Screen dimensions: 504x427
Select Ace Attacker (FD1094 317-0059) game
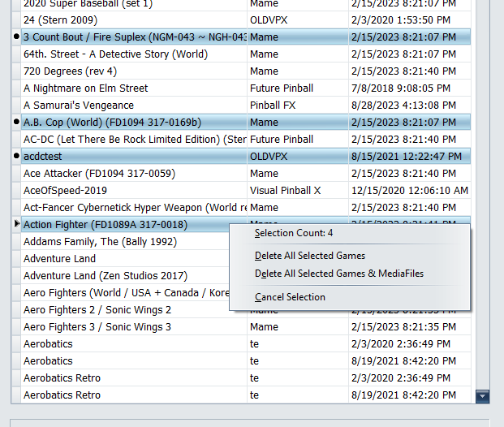(x=99, y=173)
